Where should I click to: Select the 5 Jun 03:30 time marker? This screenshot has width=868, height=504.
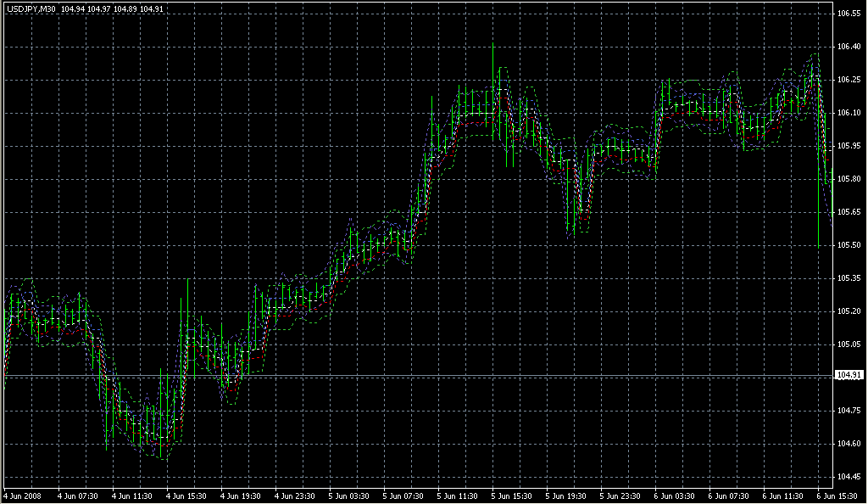tap(349, 496)
